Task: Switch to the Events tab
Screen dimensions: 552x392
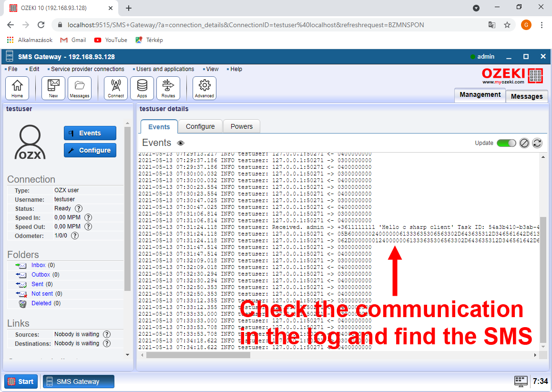Action: [x=159, y=126]
